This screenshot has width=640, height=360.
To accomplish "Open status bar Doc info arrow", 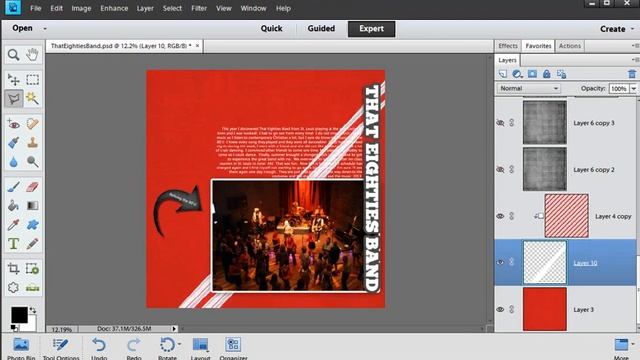I will pos(174,329).
